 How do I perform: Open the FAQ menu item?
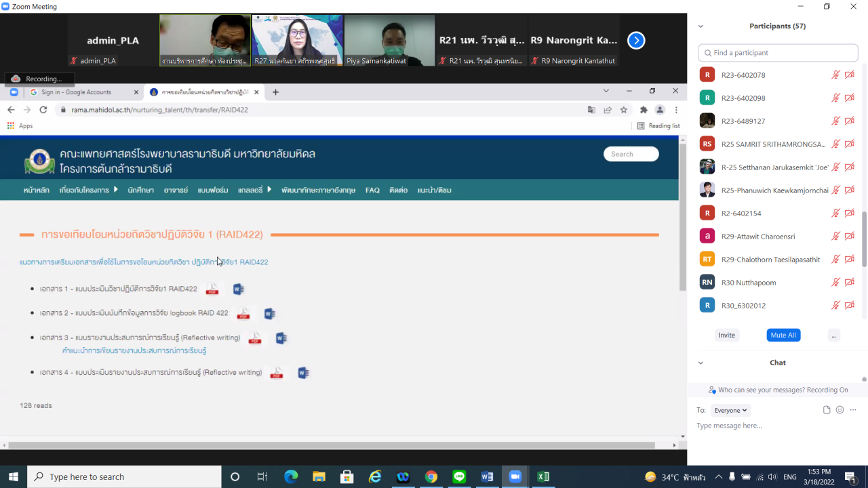pos(372,190)
